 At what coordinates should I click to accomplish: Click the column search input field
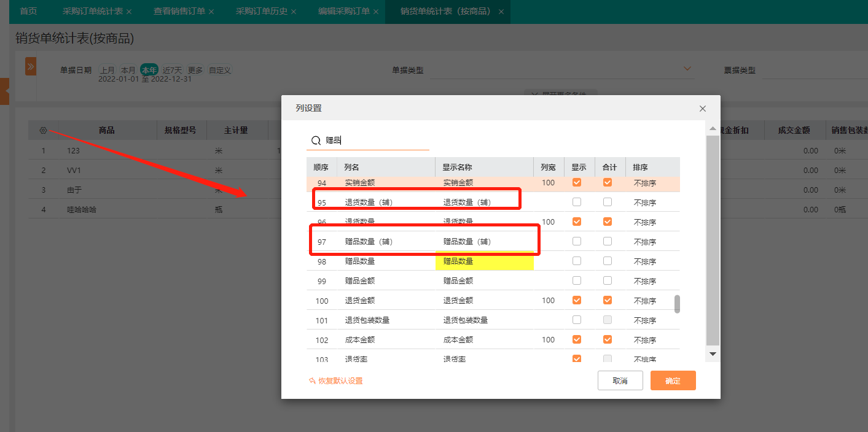[376, 141]
